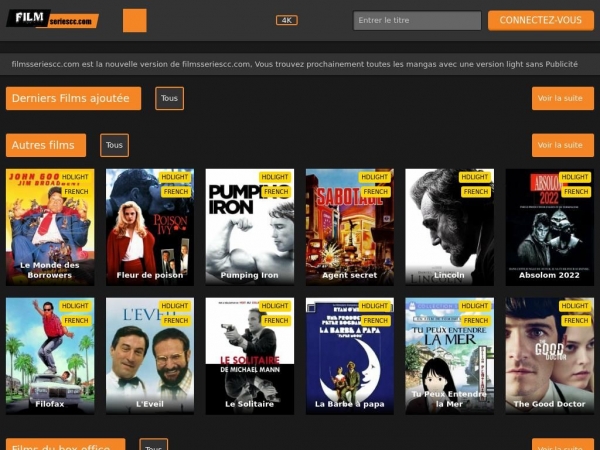600x450 pixels.
Task: Open Lincoln movie poster
Action: [450, 227]
